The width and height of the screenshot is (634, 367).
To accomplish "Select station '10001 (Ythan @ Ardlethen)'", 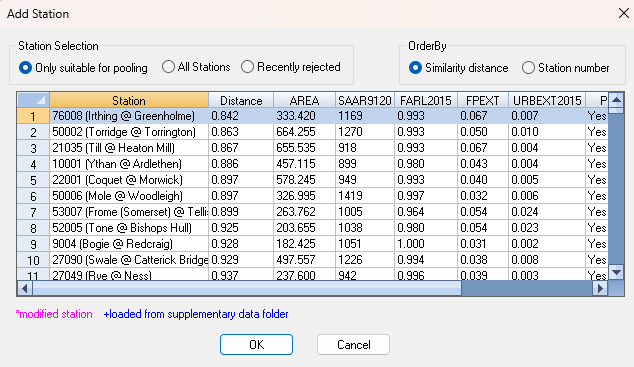I will 129,164.
